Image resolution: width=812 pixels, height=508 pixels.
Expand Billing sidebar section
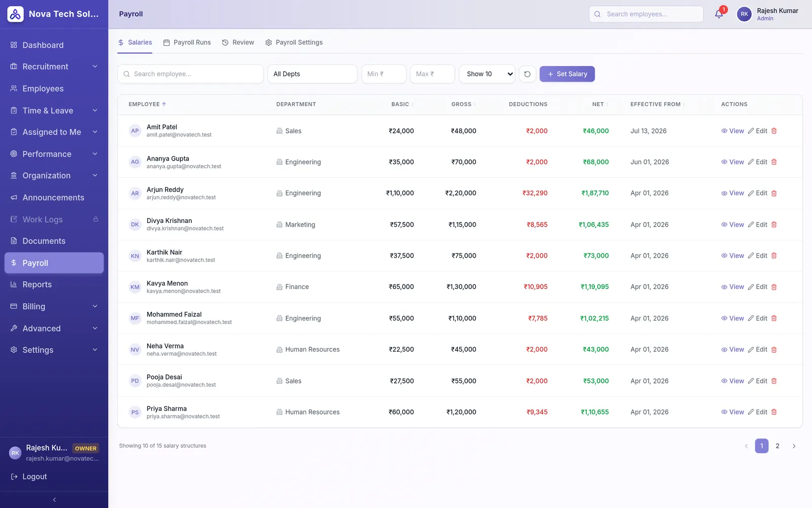[x=54, y=306]
